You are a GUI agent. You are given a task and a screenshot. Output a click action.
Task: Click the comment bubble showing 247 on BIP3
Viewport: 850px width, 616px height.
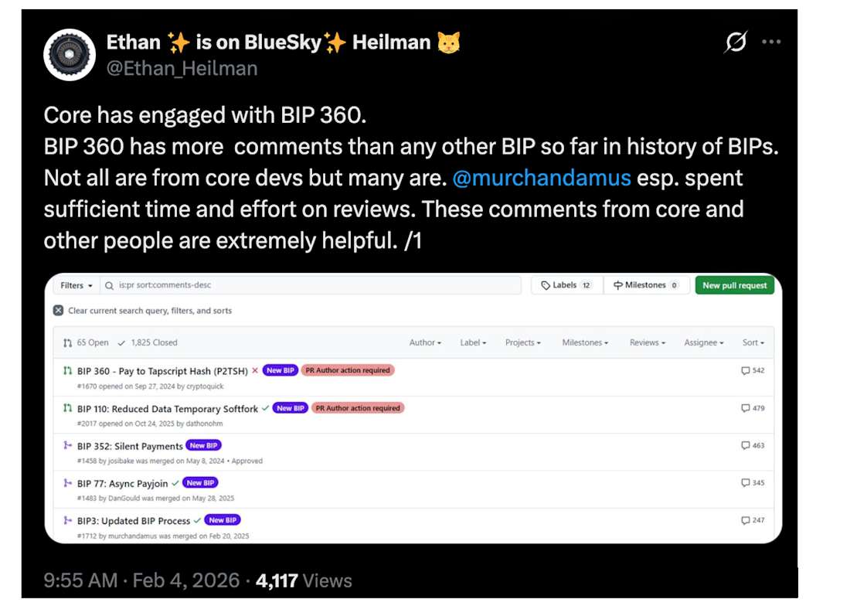tap(745, 520)
